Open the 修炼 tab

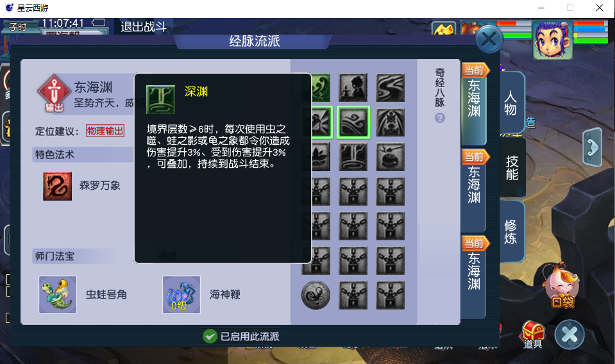[512, 231]
